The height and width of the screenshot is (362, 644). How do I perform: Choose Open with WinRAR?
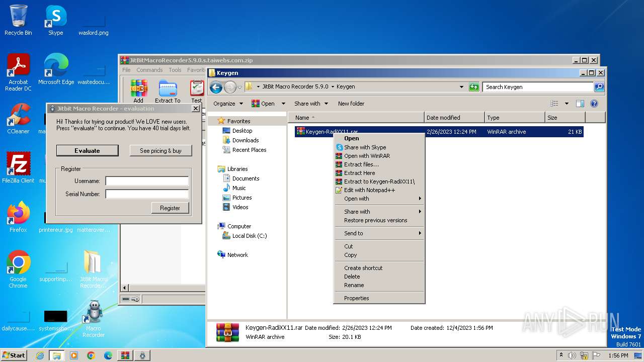tap(379, 156)
